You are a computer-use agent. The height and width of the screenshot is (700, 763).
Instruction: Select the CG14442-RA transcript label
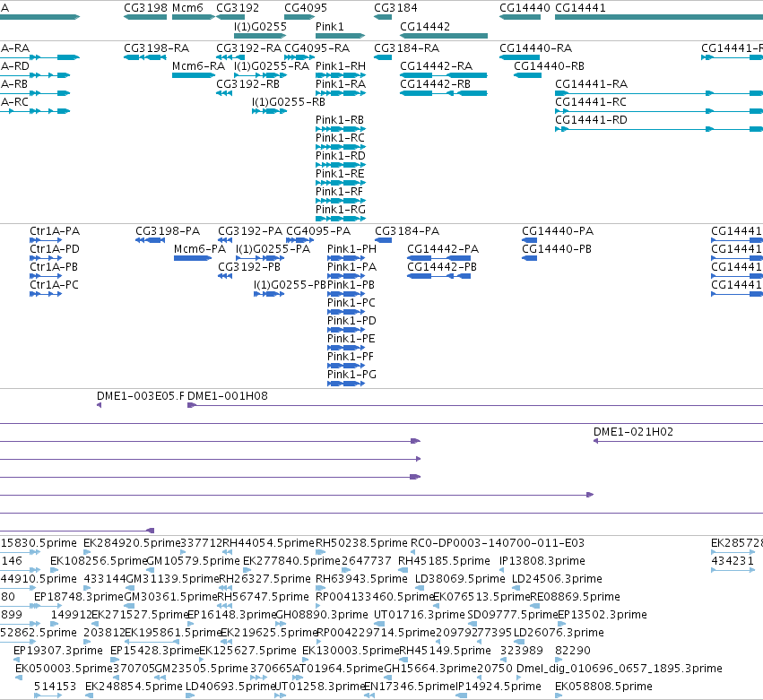(x=436, y=66)
